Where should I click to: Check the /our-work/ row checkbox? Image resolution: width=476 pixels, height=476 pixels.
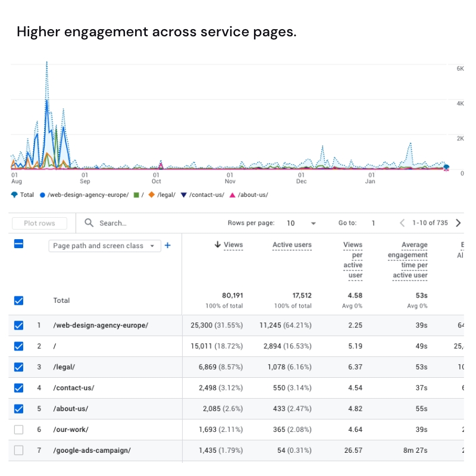(18, 429)
